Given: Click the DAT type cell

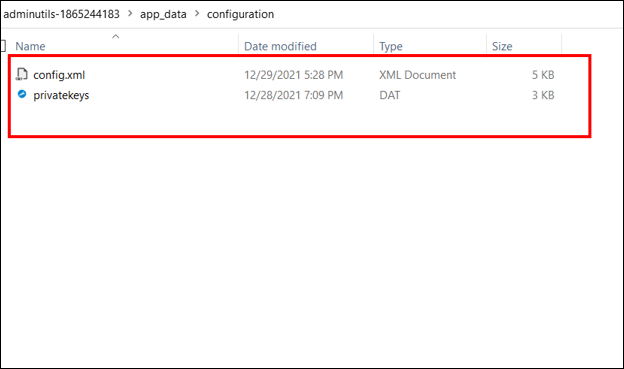Looking at the screenshot, I should pos(390,95).
